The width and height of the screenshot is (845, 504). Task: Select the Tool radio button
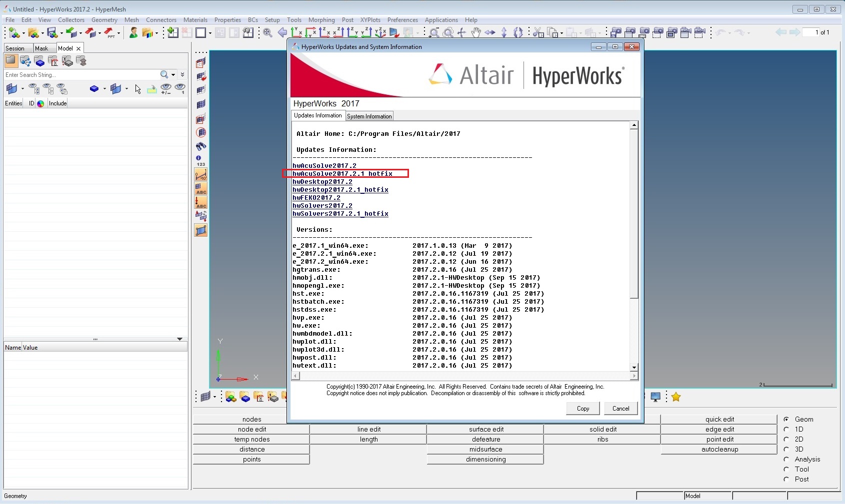point(786,469)
